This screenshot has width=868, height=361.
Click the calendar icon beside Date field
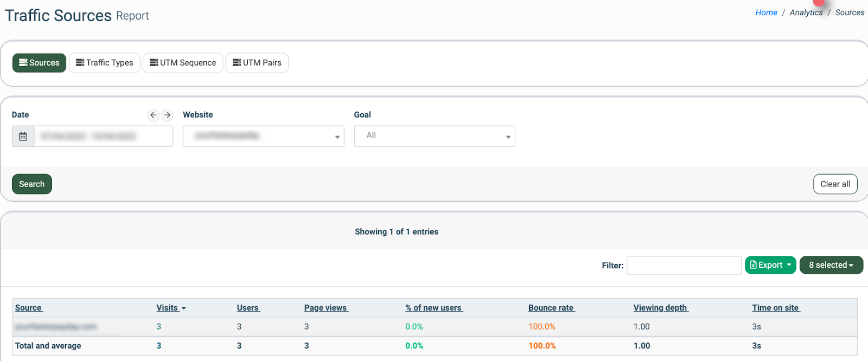(23, 136)
